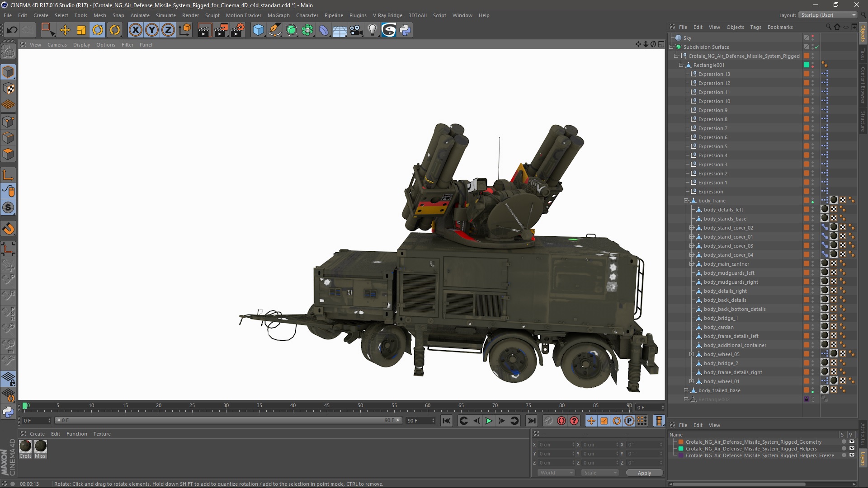Screen dimensions: 868x488
Task: Select the Rotate tool icon
Action: (x=98, y=30)
